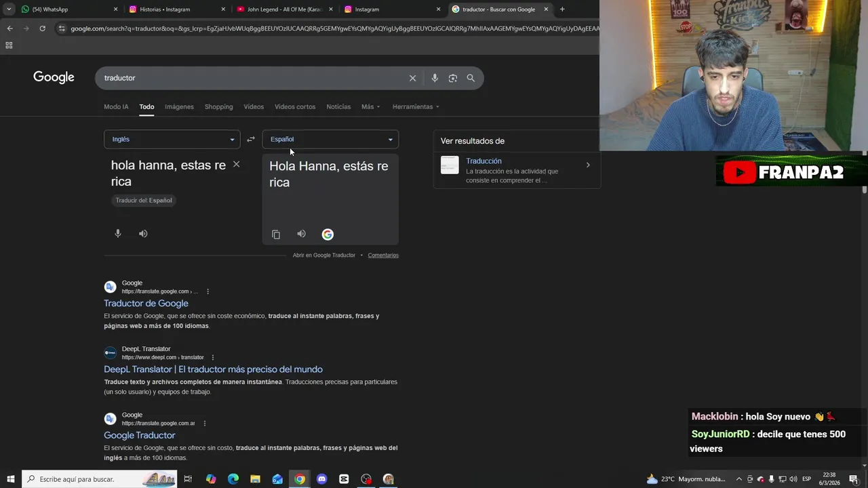Open the Traducción knowledge panel arrow
Viewport: 868px width, 488px height.
click(x=588, y=165)
